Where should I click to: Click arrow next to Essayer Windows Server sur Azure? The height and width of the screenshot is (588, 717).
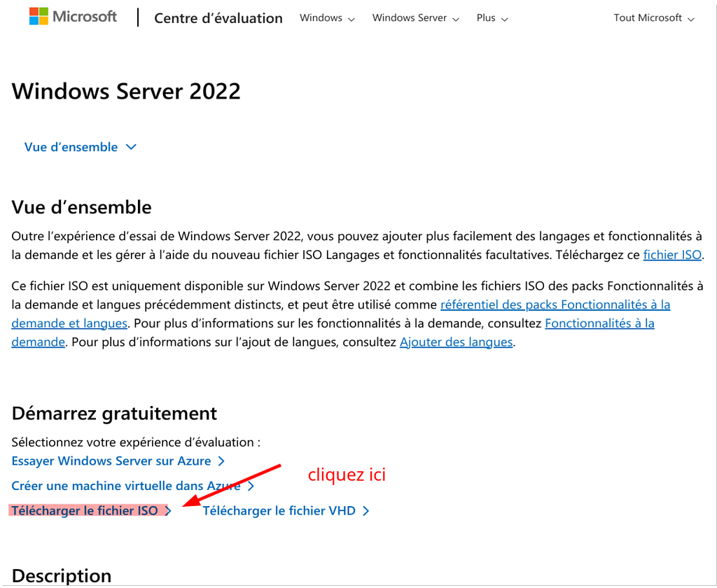[x=221, y=461]
